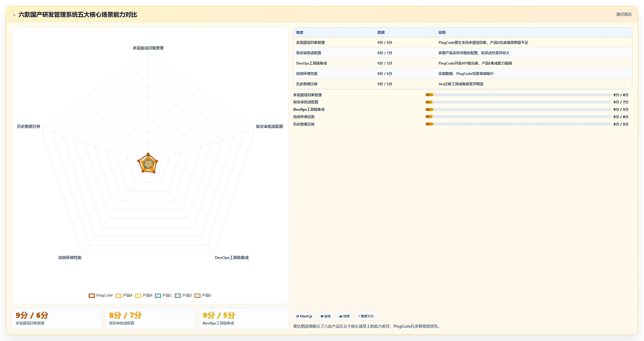
Task: Click the 进度 tag pill
Action: (x=344, y=316)
